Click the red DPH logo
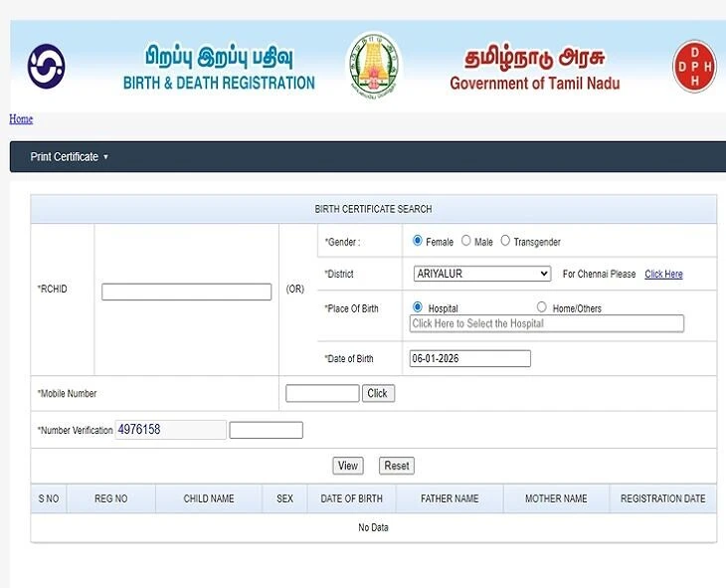The width and height of the screenshot is (726, 588). (x=694, y=67)
